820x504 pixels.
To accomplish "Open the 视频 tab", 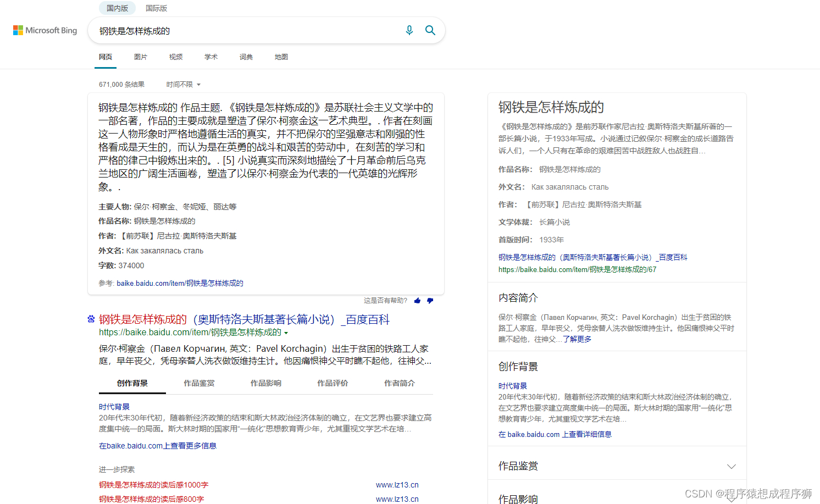I will point(176,57).
